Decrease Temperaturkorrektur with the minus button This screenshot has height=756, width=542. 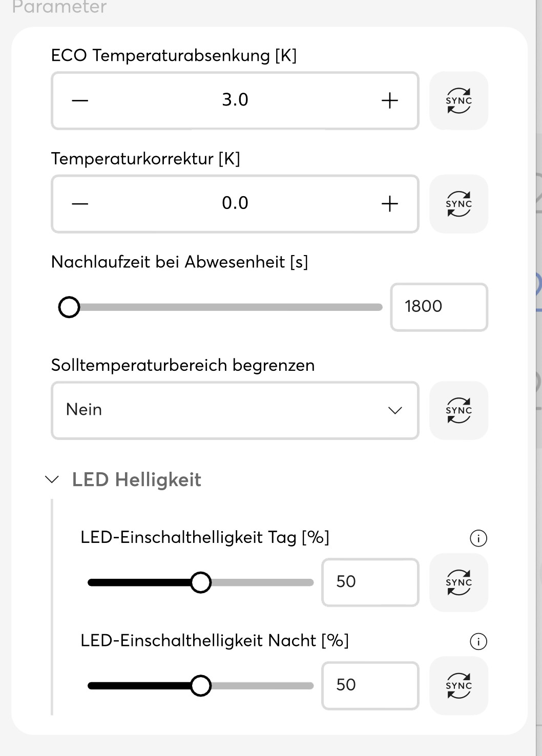point(80,204)
